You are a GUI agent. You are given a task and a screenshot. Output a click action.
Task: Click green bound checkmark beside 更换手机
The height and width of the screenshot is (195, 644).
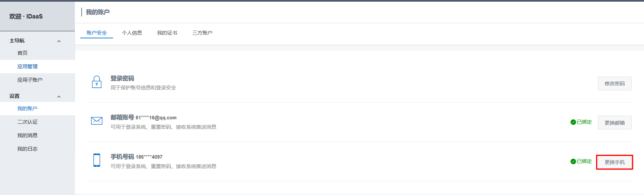[x=573, y=161]
